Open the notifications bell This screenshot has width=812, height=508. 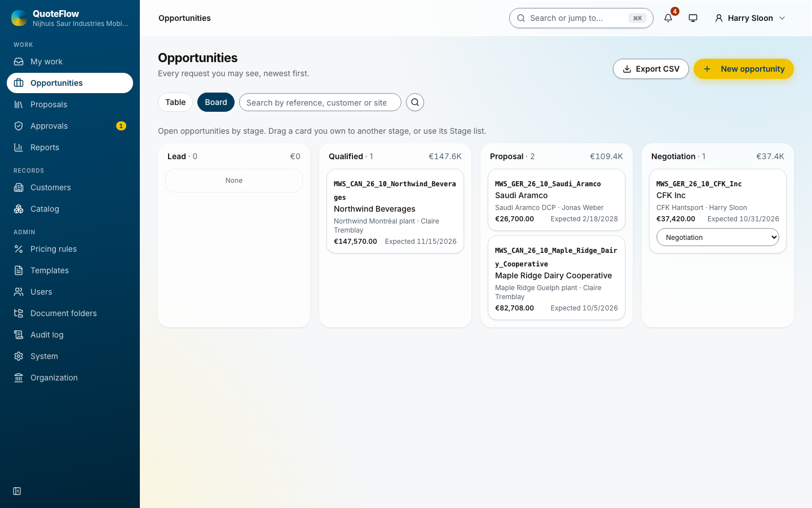point(668,18)
